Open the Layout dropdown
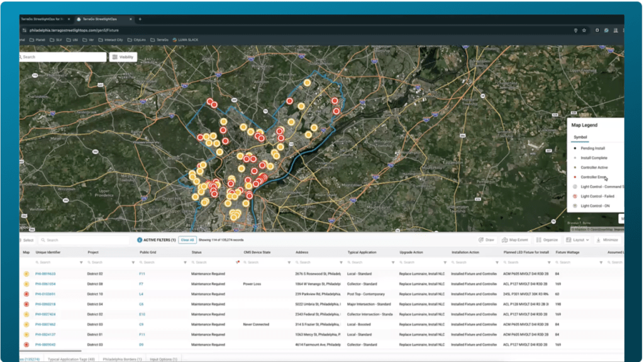 [x=577, y=240]
